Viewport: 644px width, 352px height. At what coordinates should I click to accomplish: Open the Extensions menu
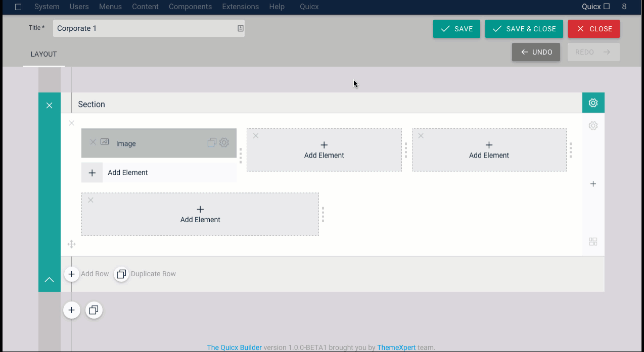(240, 7)
